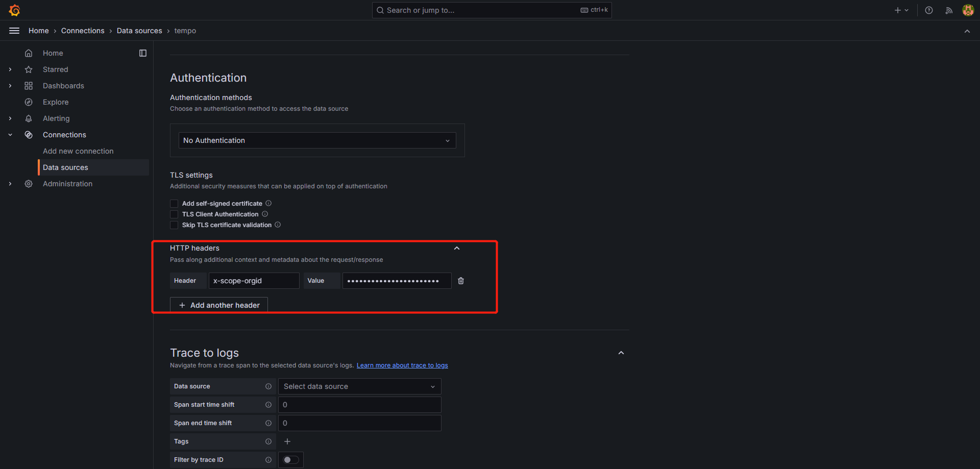Check Skip TLS certificate validation
Viewport: 980px width, 469px height.
(174, 225)
